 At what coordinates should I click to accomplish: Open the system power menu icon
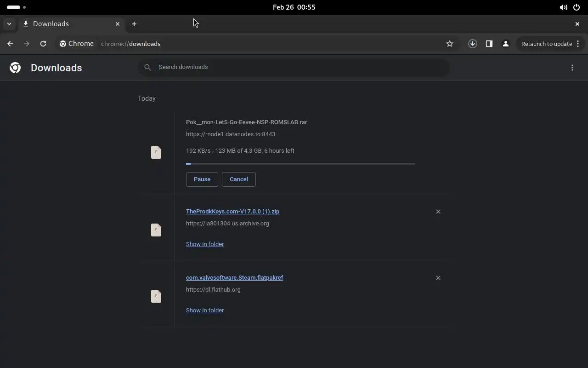pos(577,7)
